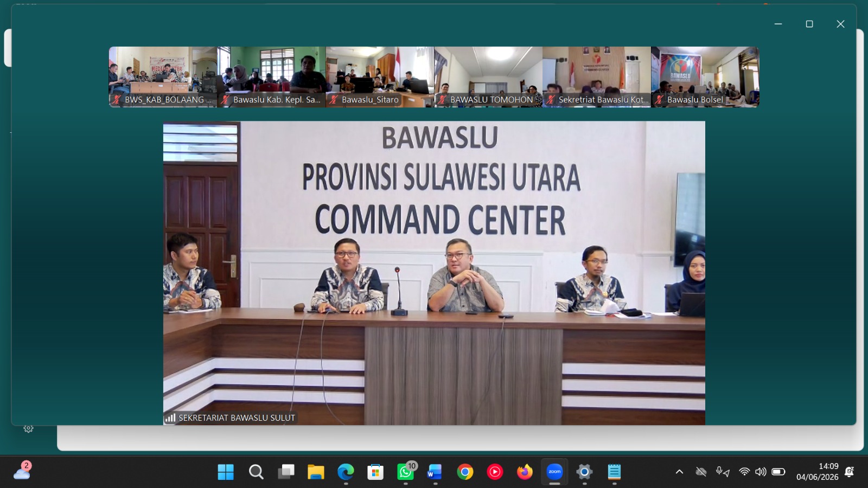
Task: Launch File Explorer from the taskbar
Action: [316, 472]
